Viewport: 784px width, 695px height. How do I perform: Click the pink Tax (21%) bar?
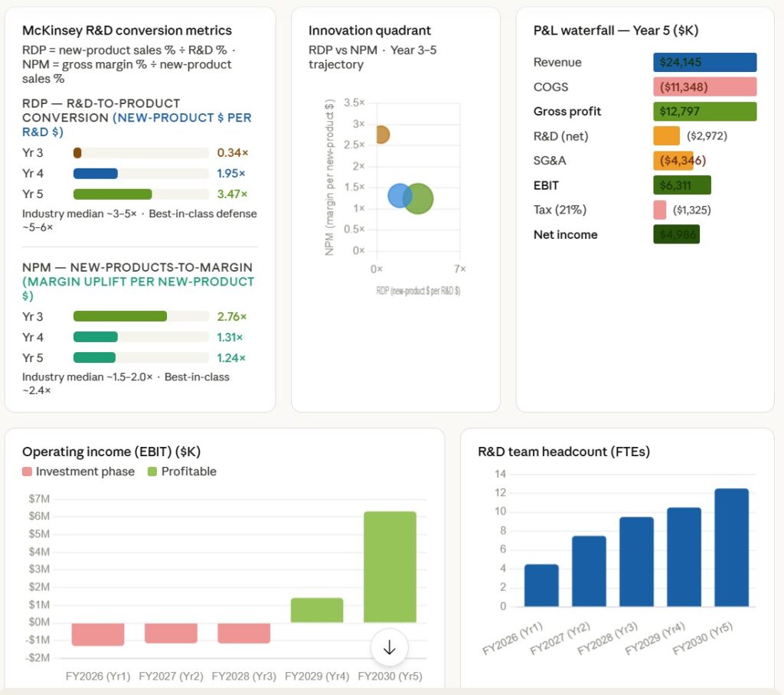tap(659, 210)
